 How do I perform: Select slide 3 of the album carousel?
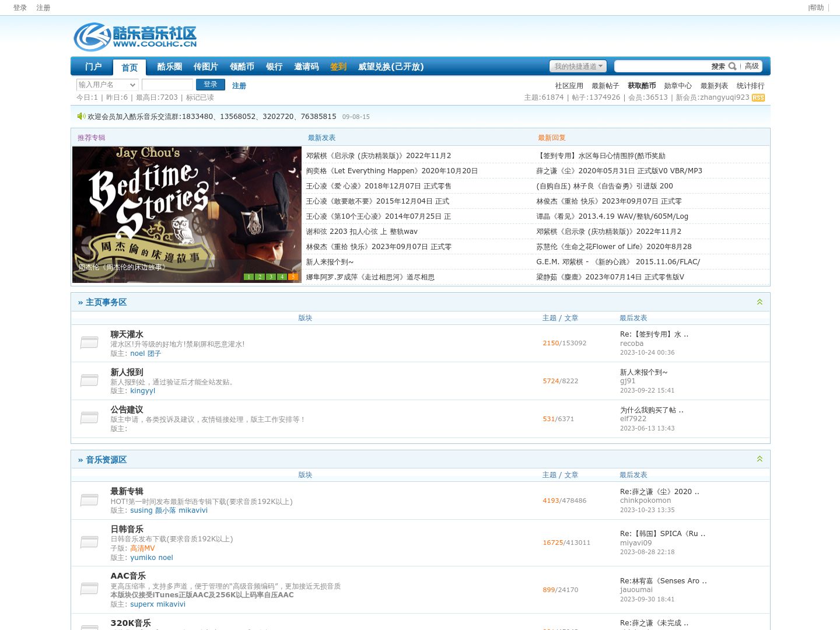[x=271, y=276]
